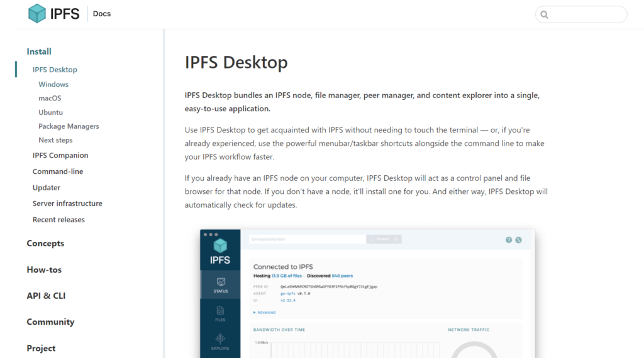Open the Docs header link
The height and width of the screenshot is (358, 644).
pos(101,14)
